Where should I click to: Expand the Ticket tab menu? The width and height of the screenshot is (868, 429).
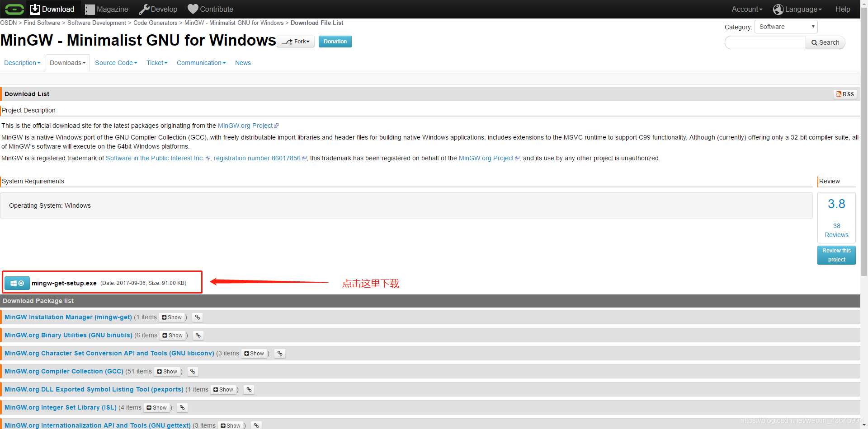point(157,63)
